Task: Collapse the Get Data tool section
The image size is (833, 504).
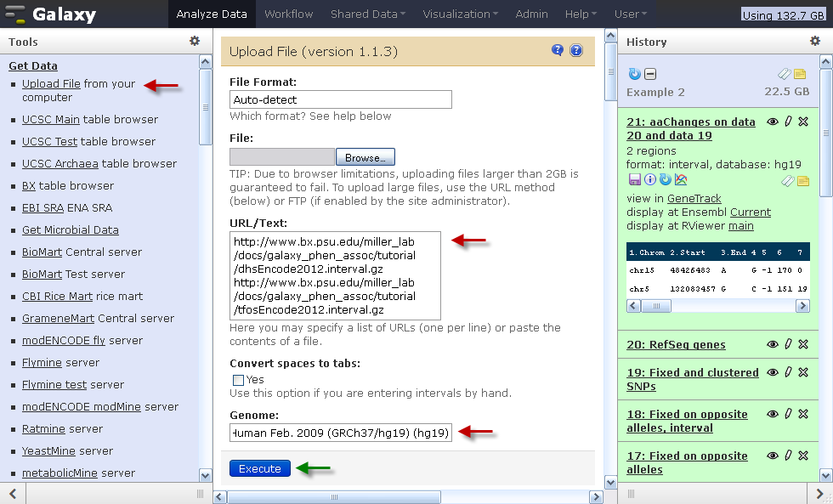Action: point(33,65)
